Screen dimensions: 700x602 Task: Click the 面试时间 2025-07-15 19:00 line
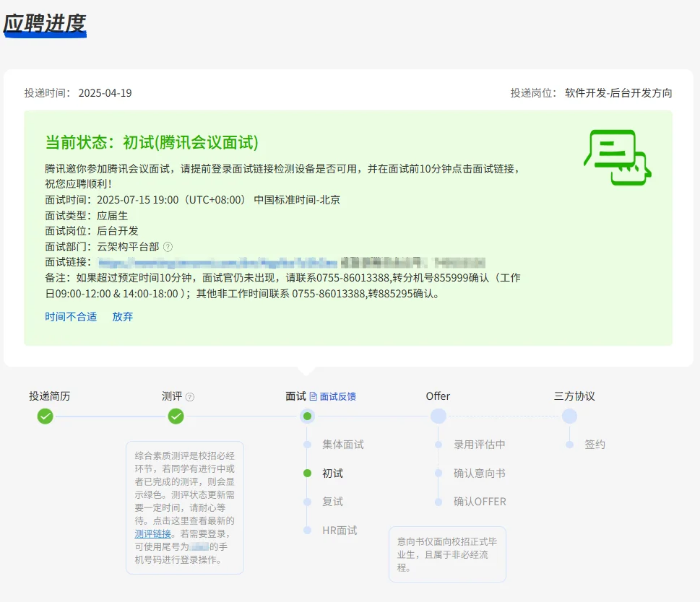(x=192, y=200)
